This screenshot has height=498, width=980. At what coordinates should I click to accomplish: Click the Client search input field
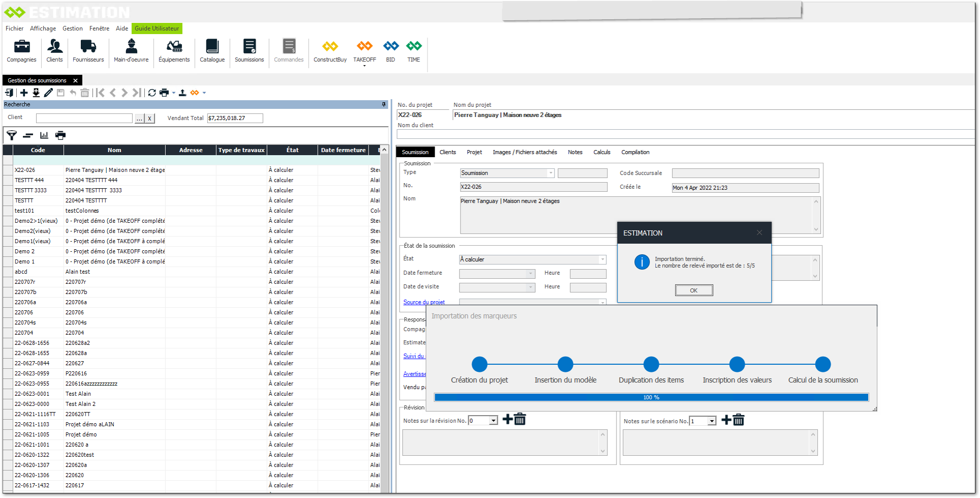pyautogui.click(x=84, y=118)
